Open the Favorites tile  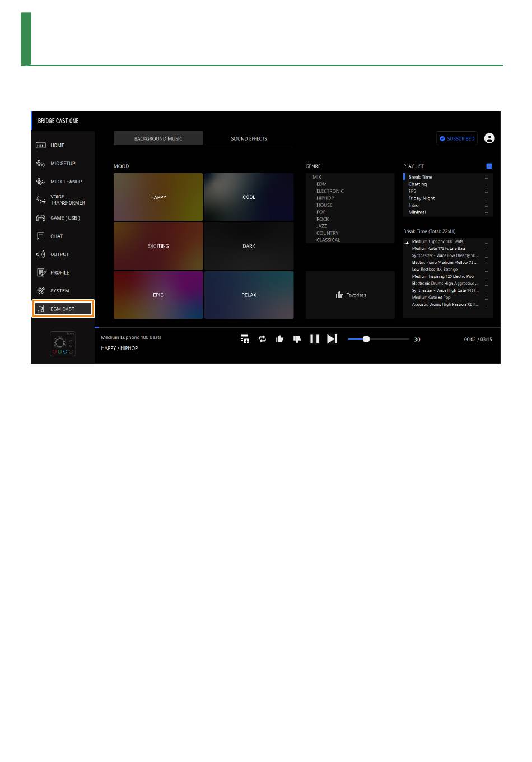(350, 295)
